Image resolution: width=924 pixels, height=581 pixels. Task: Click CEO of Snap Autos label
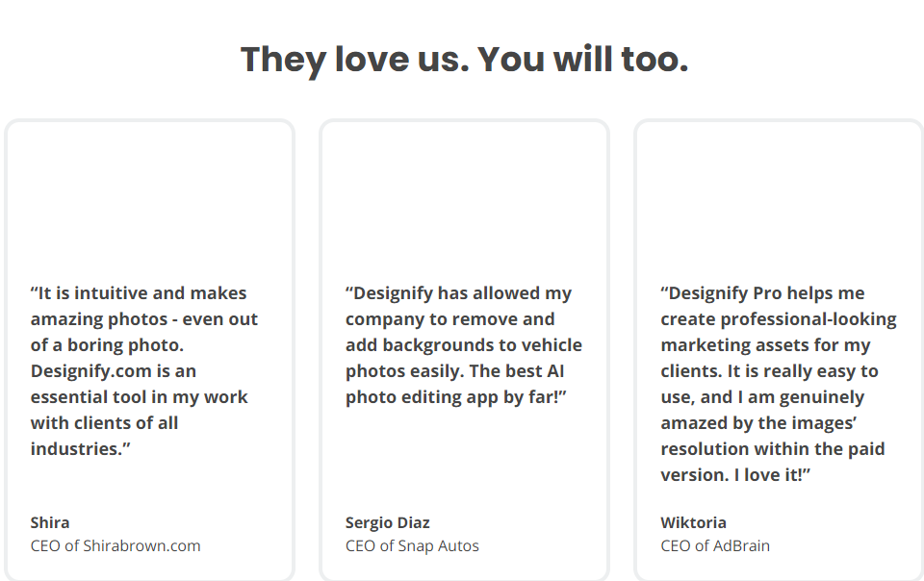[412, 545]
